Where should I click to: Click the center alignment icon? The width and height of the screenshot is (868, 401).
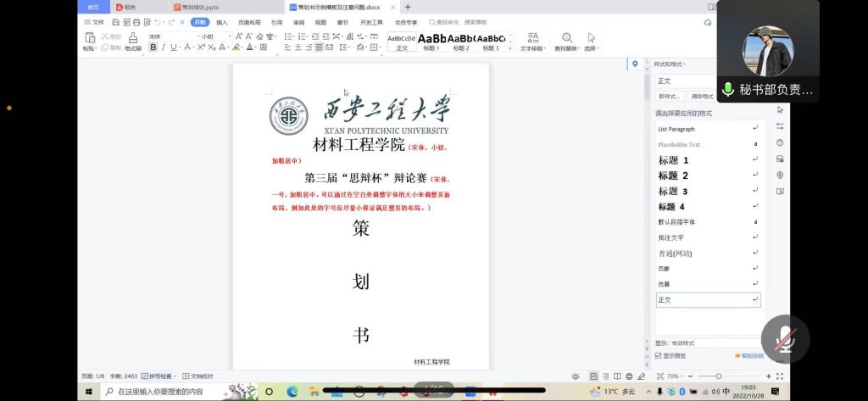coord(298,47)
